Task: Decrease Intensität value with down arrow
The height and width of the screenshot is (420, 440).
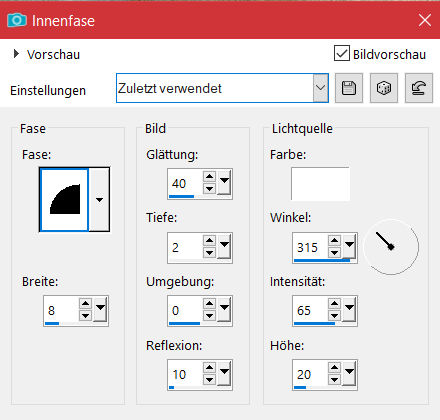Action: coord(334,315)
